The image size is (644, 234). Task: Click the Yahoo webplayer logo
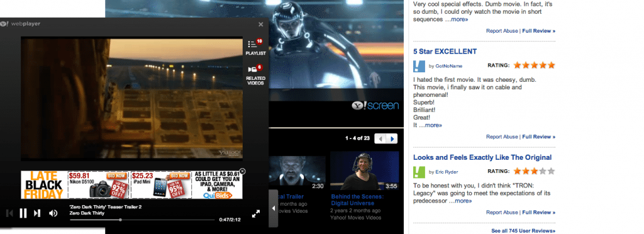click(21, 24)
